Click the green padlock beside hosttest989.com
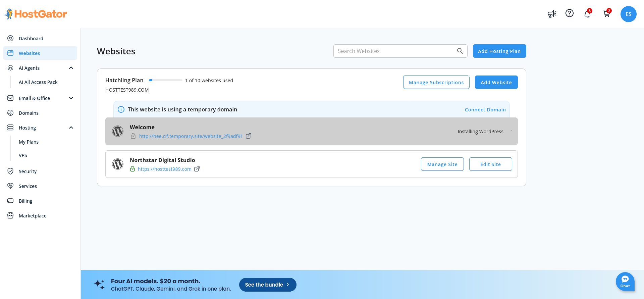This screenshot has height=299, width=644. (x=132, y=169)
